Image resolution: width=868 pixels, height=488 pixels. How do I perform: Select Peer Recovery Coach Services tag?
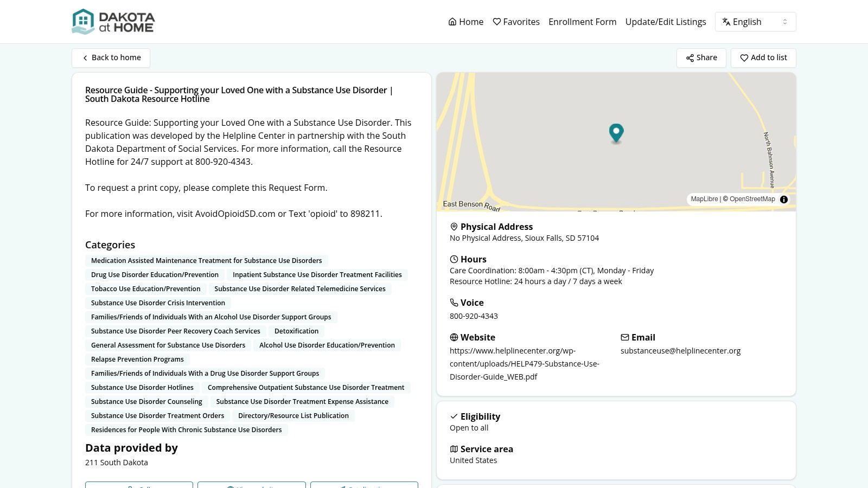click(x=176, y=331)
